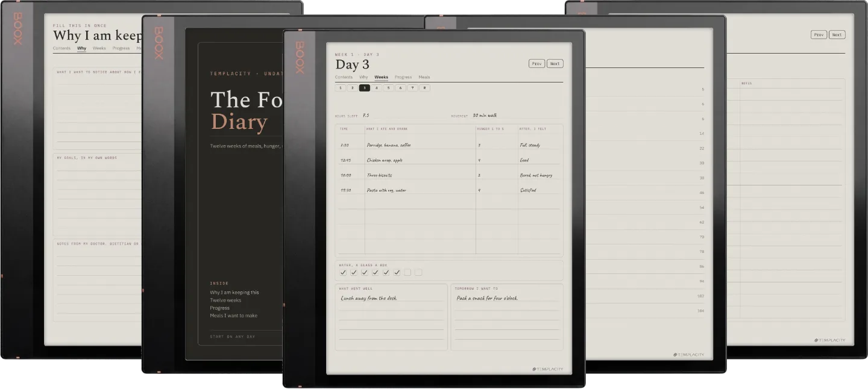The image size is (868, 389).
Task: Follow the 'Twelve weeks' link on the cover
Action: [225, 300]
